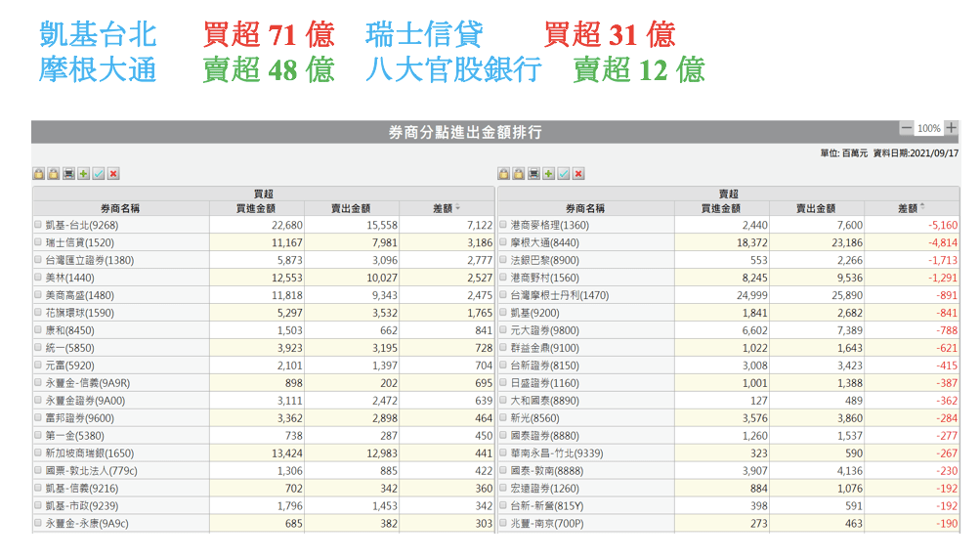Open the 台灣匯立證券(1380) broker entry
Image resolution: width=980 pixels, height=560 pixels.
[x=89, y=260]
